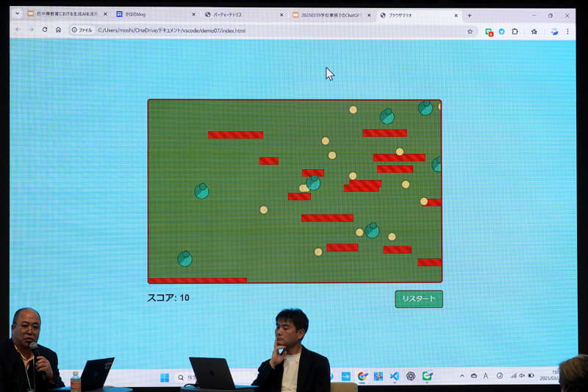Switch to the blog tab
Image resolution: width=588 pixels, height=392 pixels.
[x=156, y=14]
